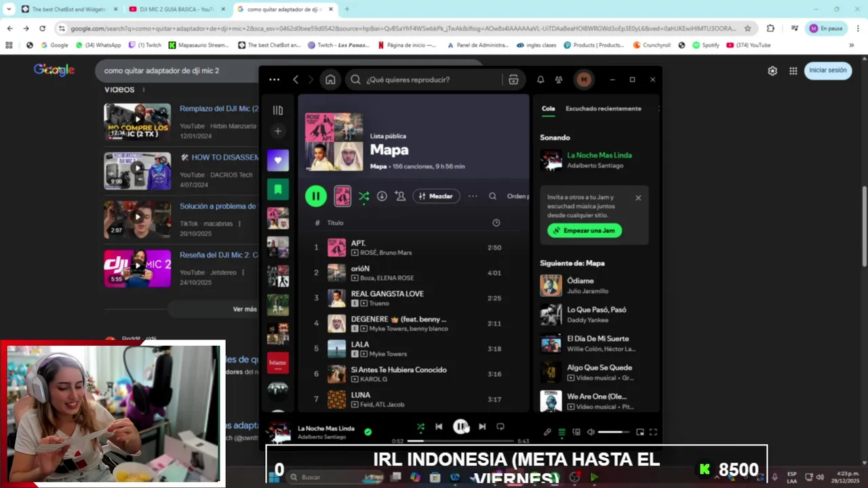Open Friend Activity icon in Spotify

[x=559, y=79]
